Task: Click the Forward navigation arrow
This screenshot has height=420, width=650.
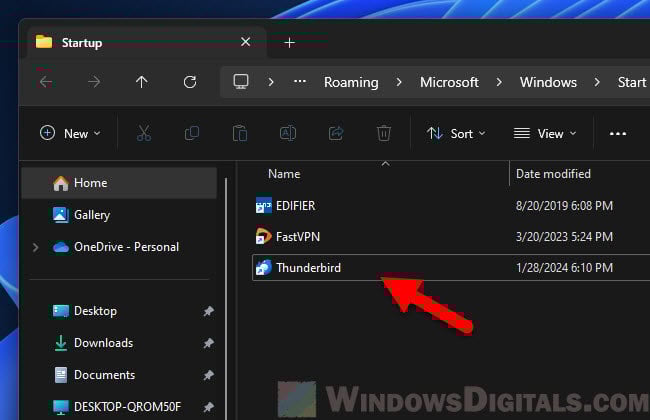Action: (x=94, y=82)
